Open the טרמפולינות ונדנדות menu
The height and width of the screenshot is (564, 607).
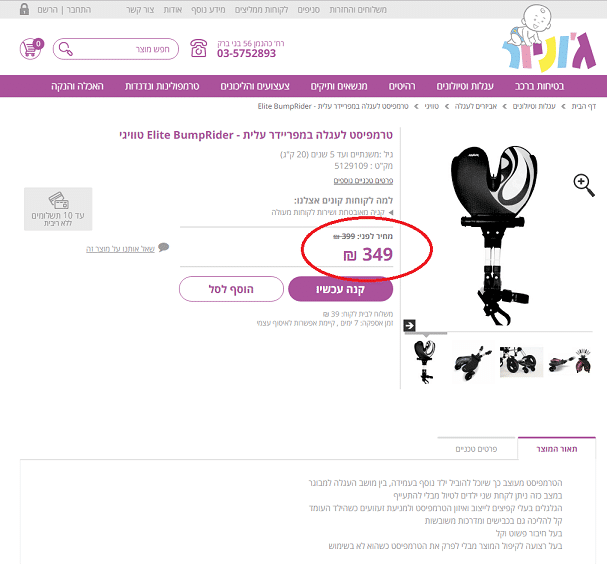162,86
